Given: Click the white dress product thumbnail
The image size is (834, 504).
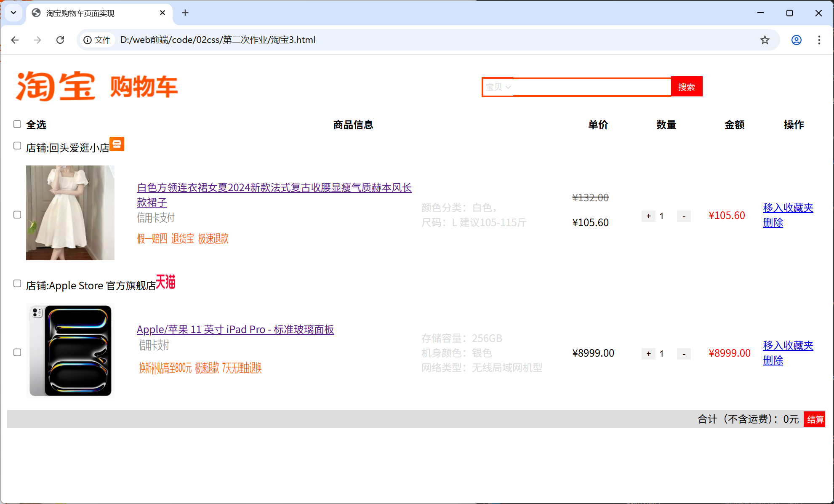Looking at the screenshot, I should click(70, 213).
